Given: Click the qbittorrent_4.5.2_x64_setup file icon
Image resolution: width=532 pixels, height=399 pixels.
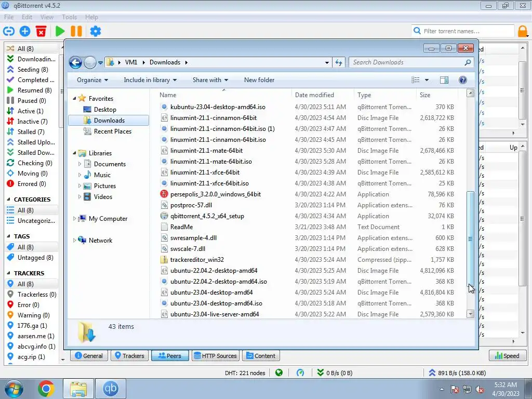Looking at the screenshot, I should tap(164, 216).
